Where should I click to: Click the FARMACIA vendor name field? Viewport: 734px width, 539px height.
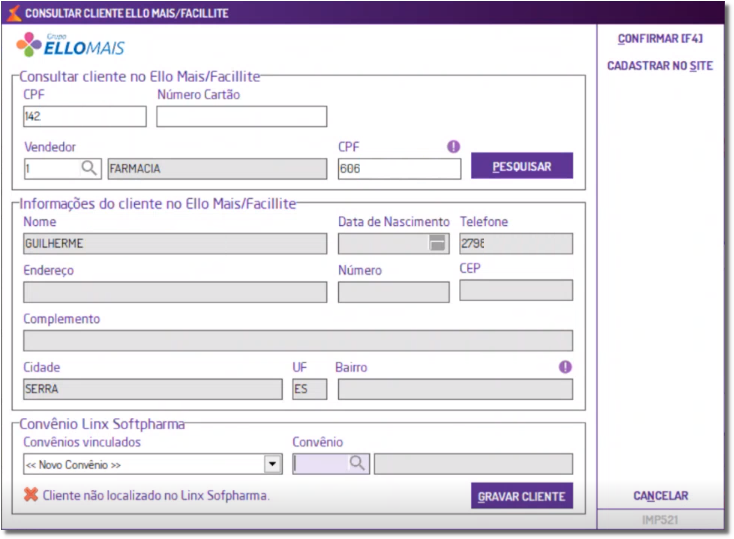[x=217, y=169]
